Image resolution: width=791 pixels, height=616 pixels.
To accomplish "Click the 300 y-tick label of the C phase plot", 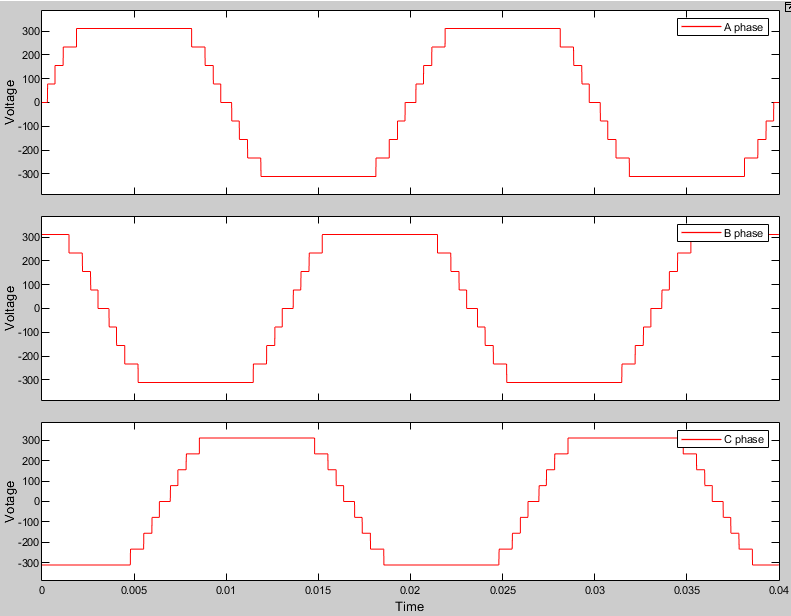I will 31,440.
